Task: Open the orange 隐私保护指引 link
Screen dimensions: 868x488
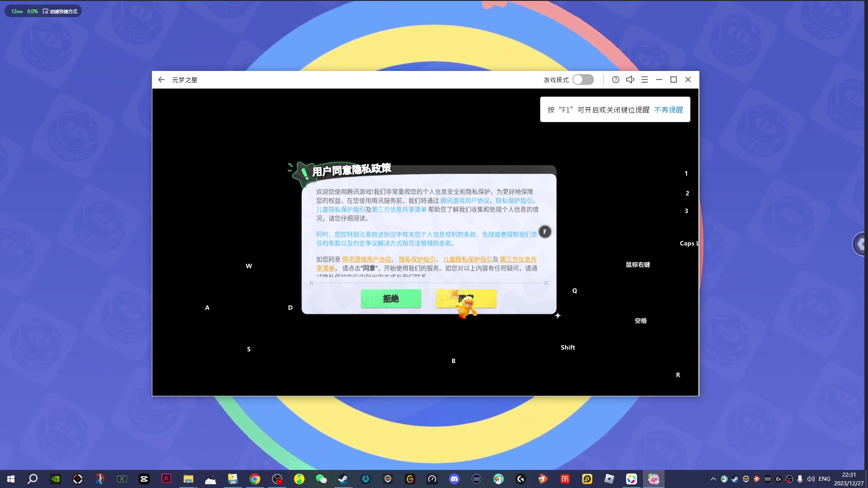Action: click(417, 259)
